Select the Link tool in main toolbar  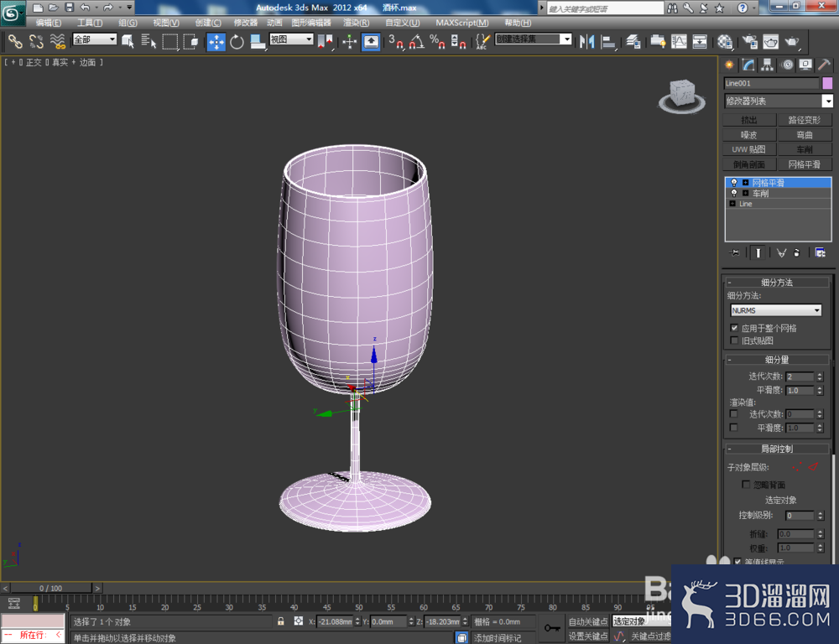[14, 41]
